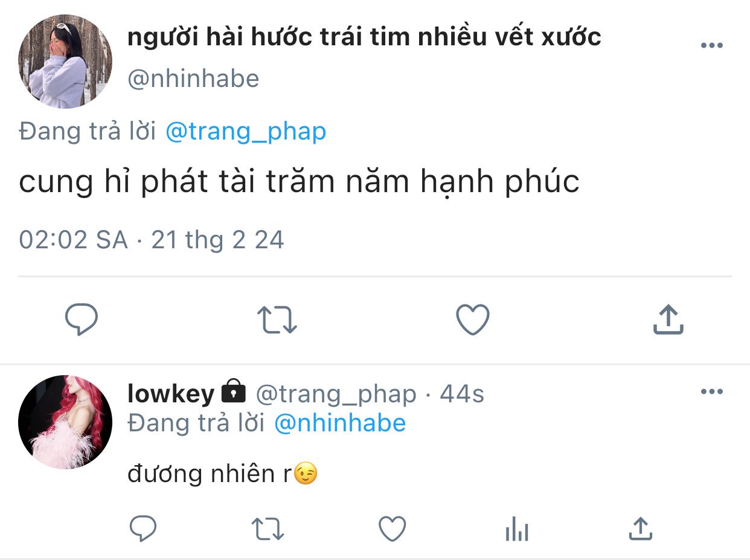The width and height of the screenshot is (750, 560).
Task: Open nhinhabe's profile picture
Action: (x=65, y=62)
